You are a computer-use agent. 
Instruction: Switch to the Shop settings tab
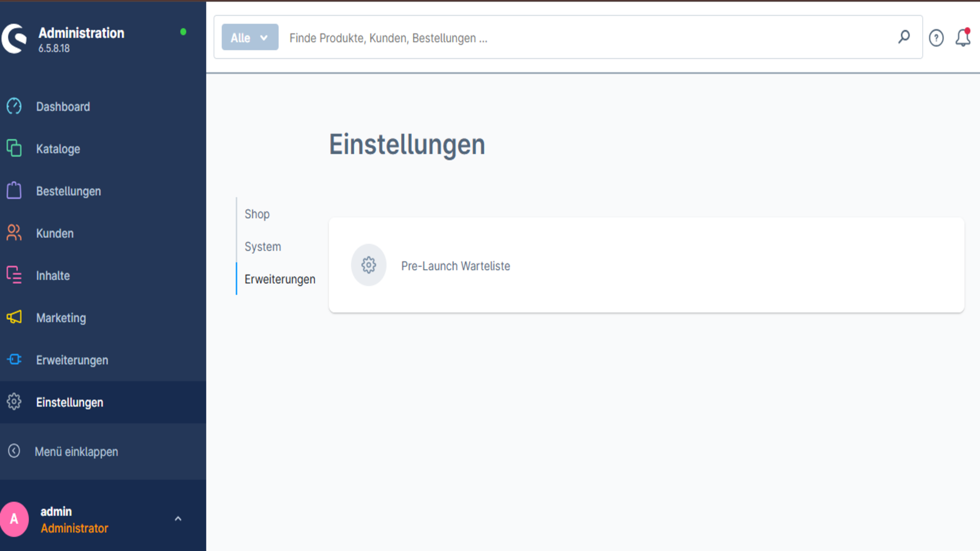tap(257, 214)
